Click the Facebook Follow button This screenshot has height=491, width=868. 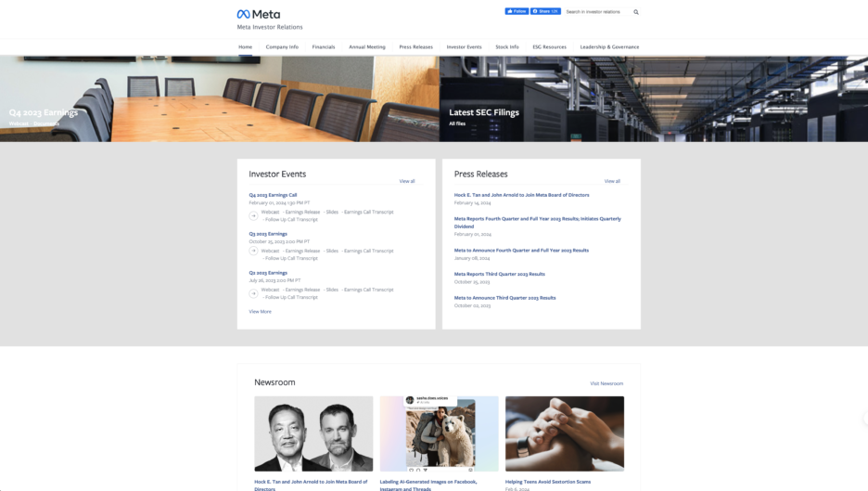pyautogui.click(x=517, y=11)
